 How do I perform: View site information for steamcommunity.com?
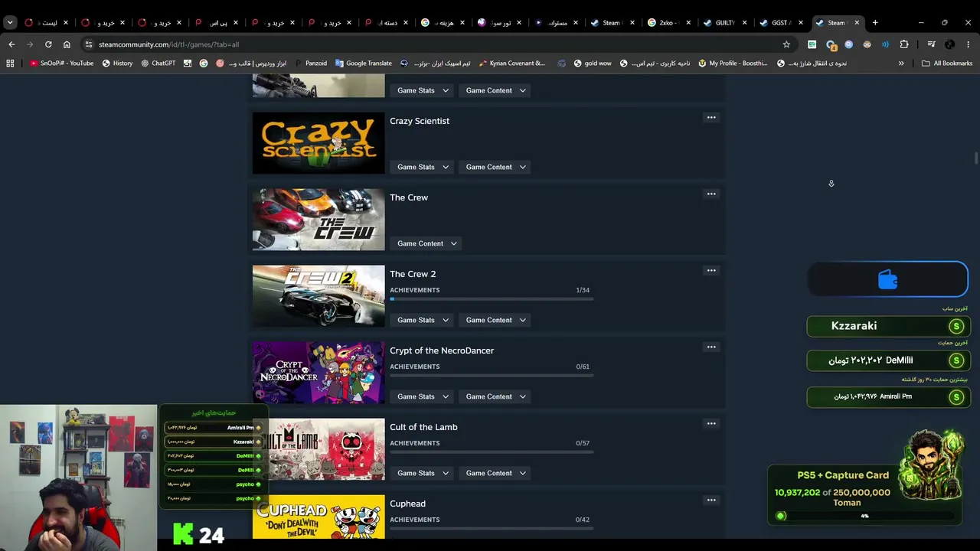pyautogui.click(x=89, y=44)
